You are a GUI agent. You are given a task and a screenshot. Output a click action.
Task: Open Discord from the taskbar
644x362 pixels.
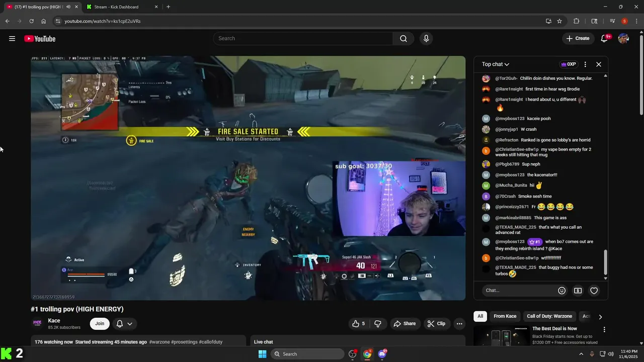pyautogui.click(x=382, y=354)
